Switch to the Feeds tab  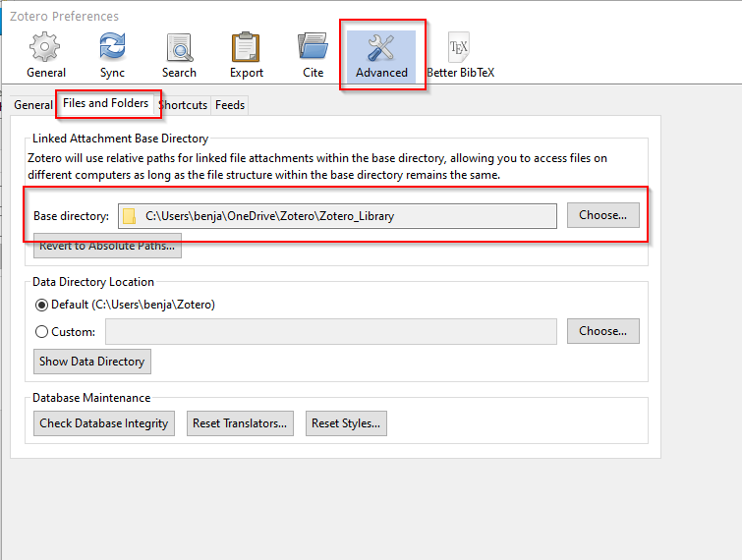click(x=230, y=105)
